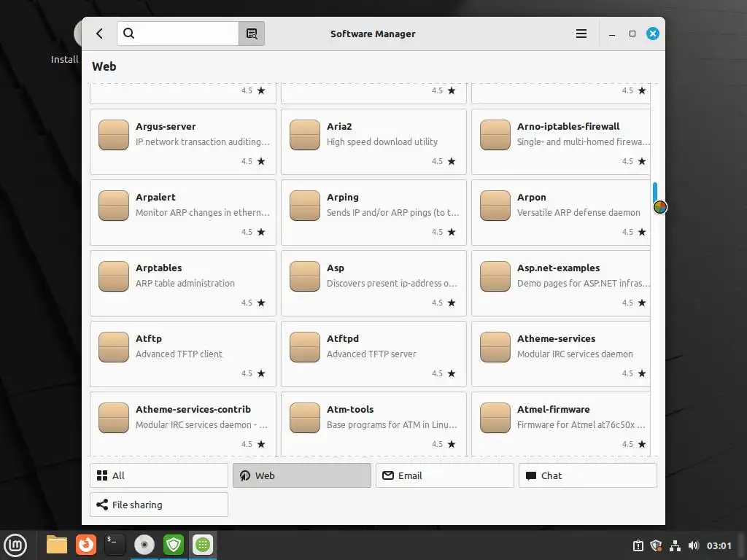Open Atheme-services-contrib package icon
Viewport: 747px width, 560px height.
pyautogui.click(x=113, y=418)
